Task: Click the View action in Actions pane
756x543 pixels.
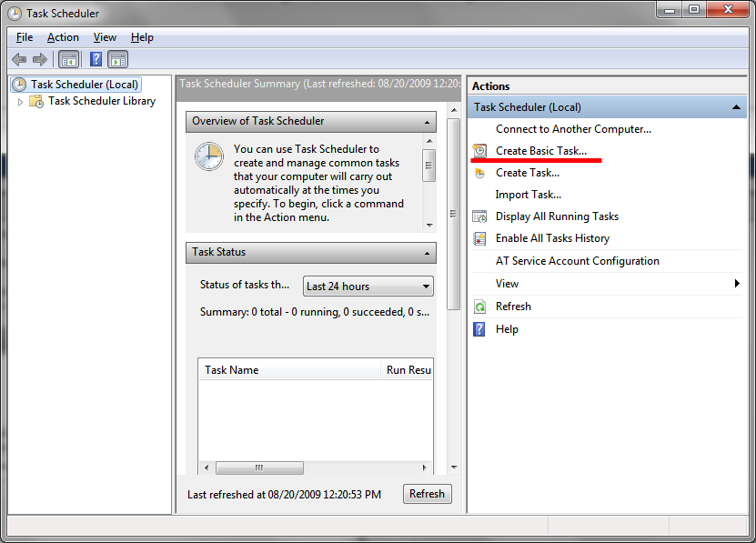Action: point(508,284)
